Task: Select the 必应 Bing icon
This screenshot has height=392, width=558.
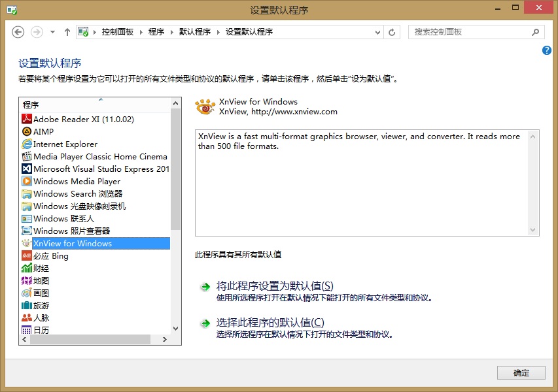Action: pos(27,256)
